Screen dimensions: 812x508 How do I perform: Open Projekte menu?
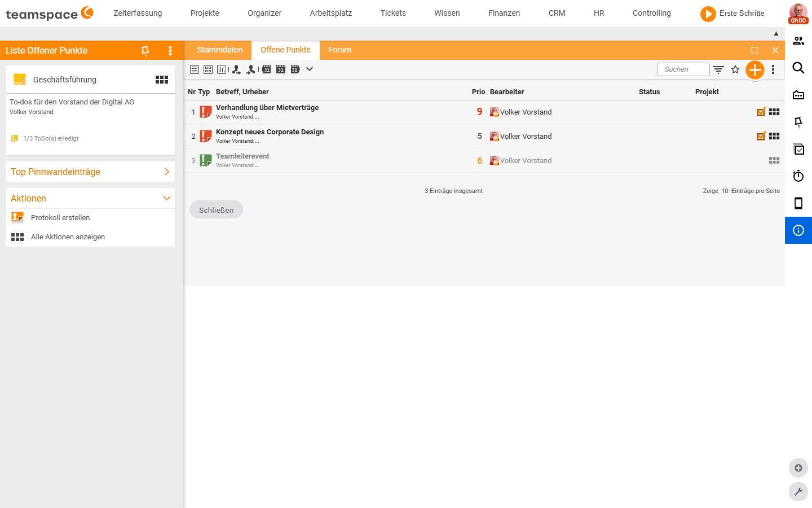(205, 13)
